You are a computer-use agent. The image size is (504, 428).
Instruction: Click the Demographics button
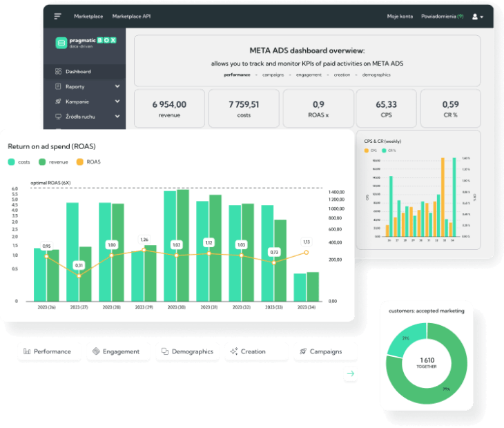[187, 351]
